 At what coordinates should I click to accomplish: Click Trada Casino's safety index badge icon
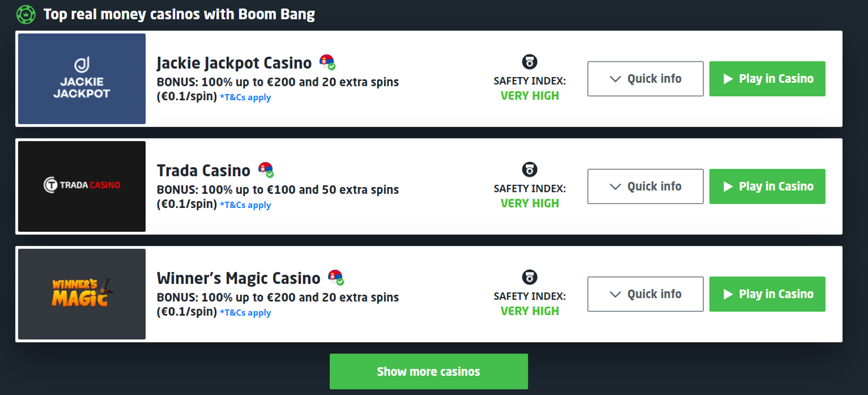(x=529, y=169)
